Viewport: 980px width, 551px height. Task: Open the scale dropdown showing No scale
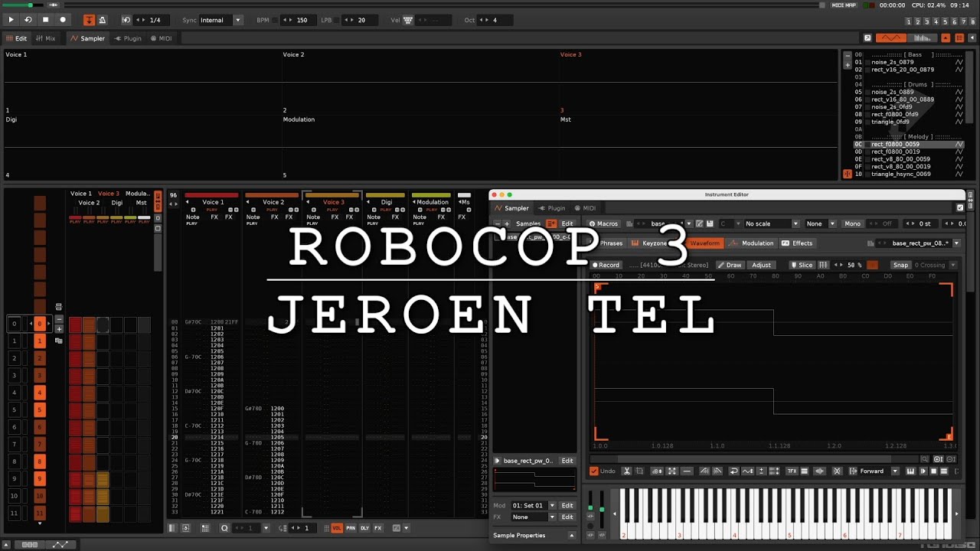click(x=772, y=223)
